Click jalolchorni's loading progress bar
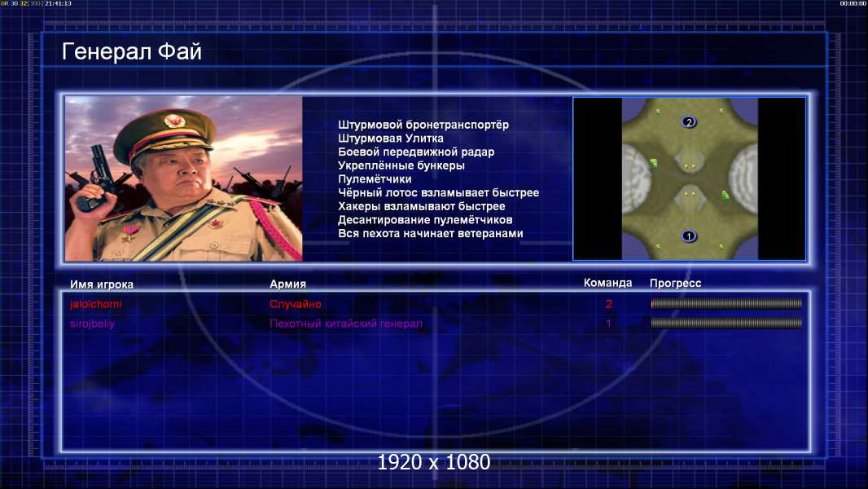The width and height of the screenshot is (868, 489). click(x=726, y=303)
